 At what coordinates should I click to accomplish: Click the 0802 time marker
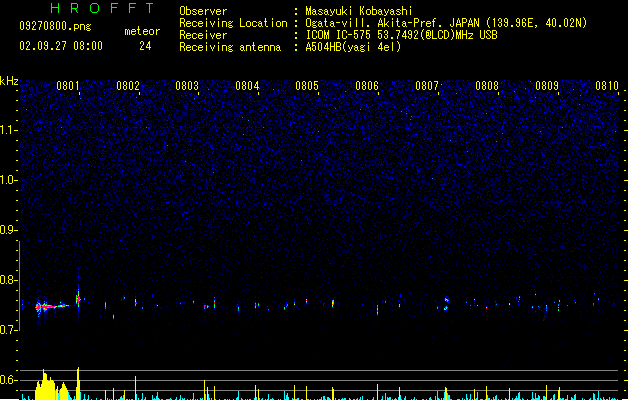click(x=128, y=86)
